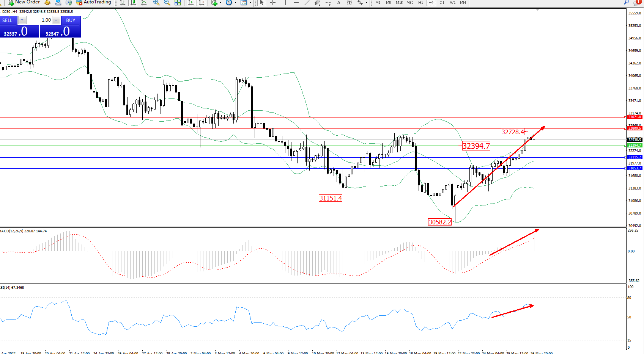Switch to the M15 timeframe
The width and height of the screenshot is (644, 354).
pos(399,3)
